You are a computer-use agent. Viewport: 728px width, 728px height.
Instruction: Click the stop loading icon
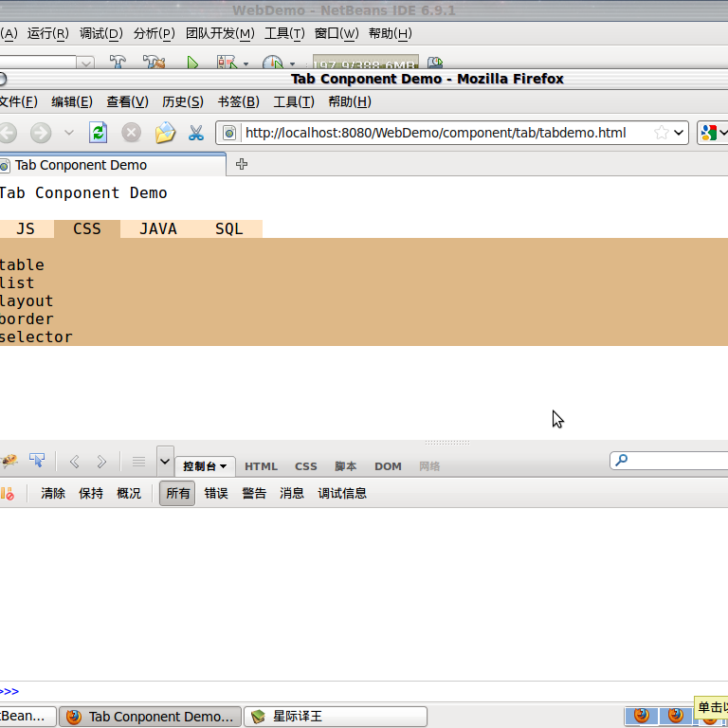(132, 133)
